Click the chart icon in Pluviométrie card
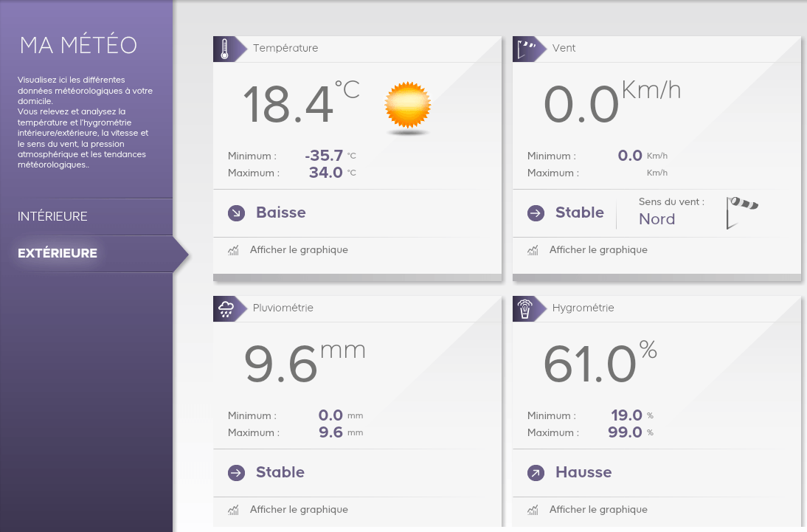The image size is (807, 532). [234, 510]
